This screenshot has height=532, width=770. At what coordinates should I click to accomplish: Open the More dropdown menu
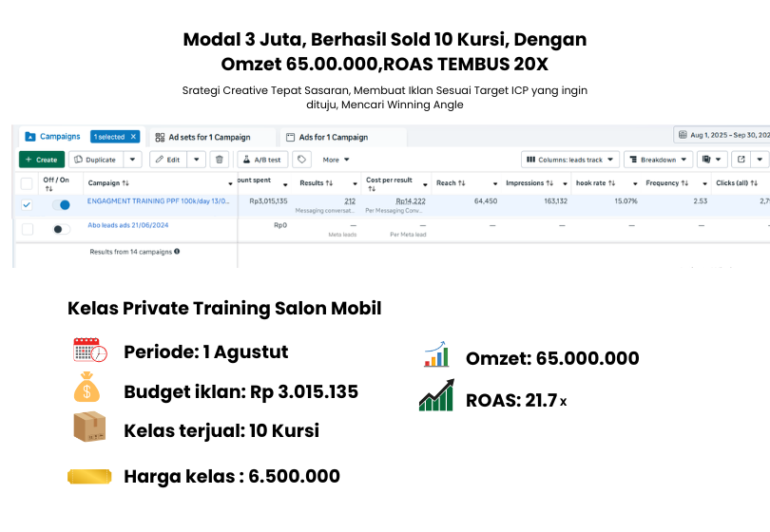point(336,160)
